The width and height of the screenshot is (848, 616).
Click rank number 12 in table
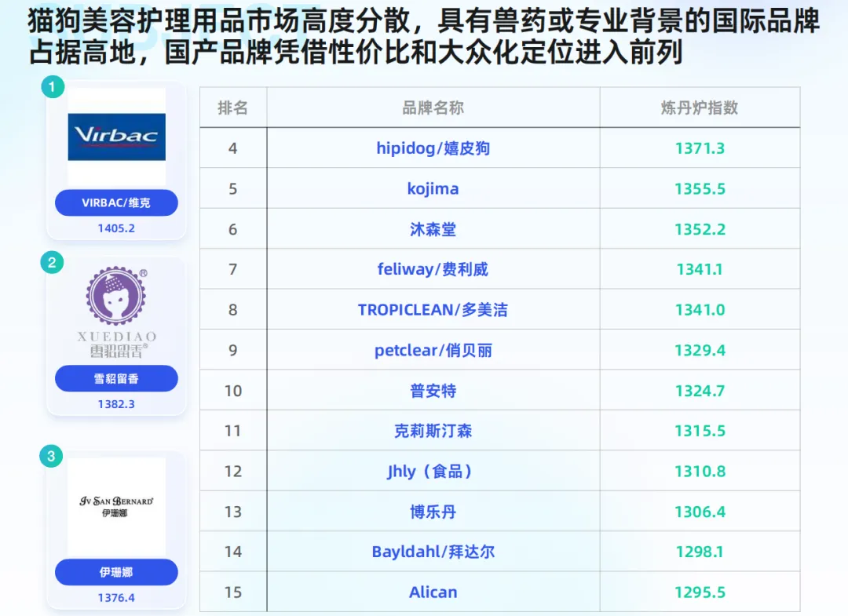tap(232, 471)
